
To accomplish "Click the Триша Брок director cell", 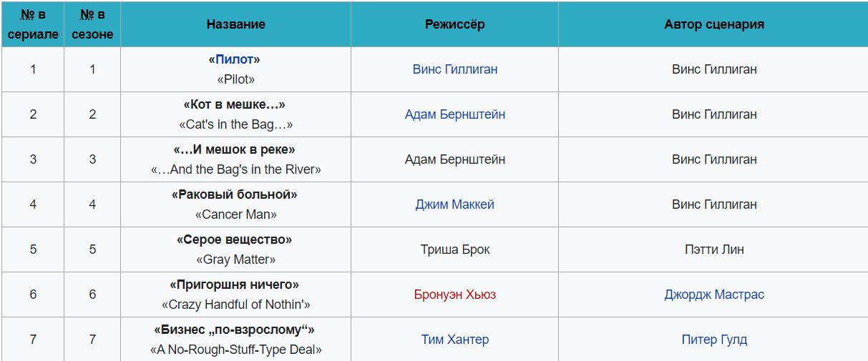I will [x=455, y=249].
